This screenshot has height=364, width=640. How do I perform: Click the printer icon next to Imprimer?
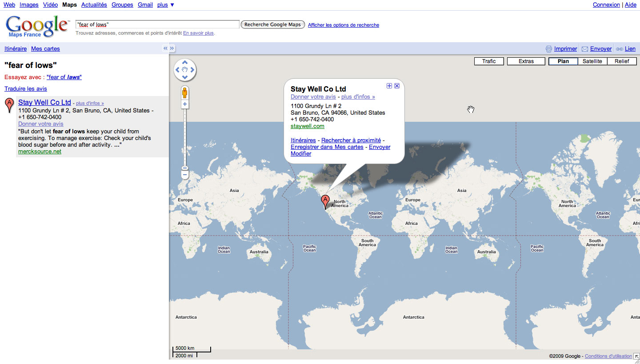[549, 49]
